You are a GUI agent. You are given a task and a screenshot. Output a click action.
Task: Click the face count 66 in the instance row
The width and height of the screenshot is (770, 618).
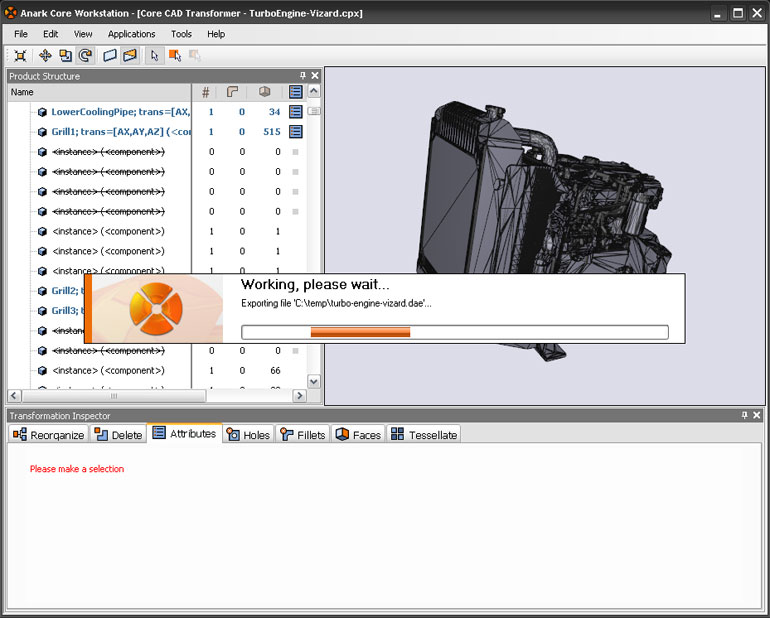tap(275, 370)
